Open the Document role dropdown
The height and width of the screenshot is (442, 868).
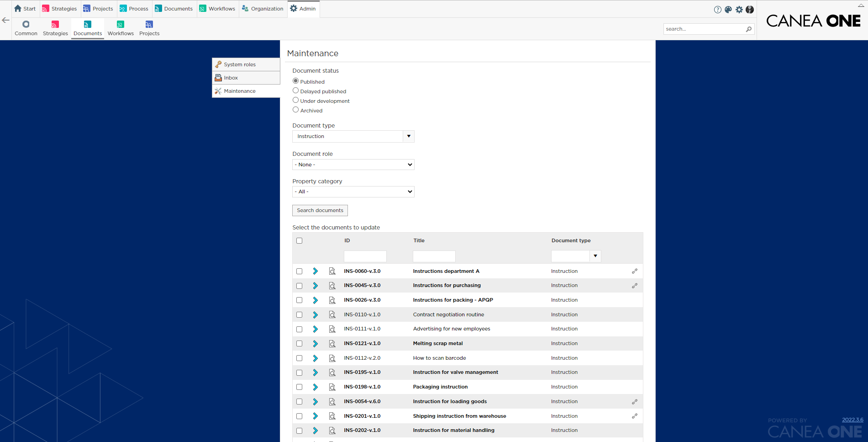click(353, 165)
